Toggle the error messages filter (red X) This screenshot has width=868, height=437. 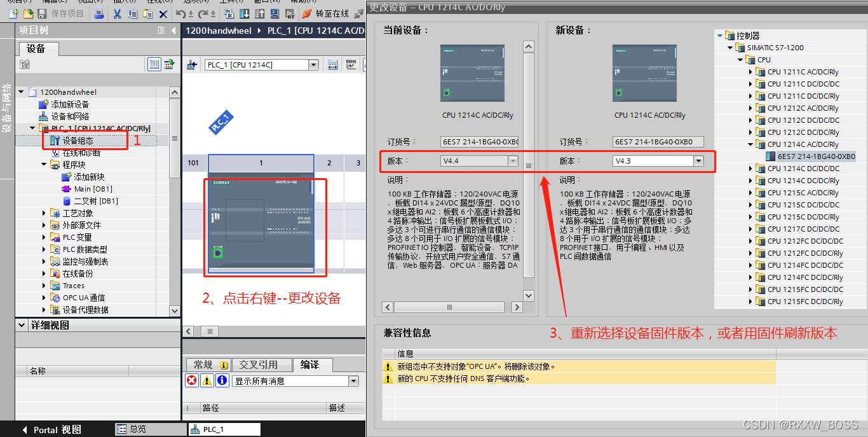(191, 380)
